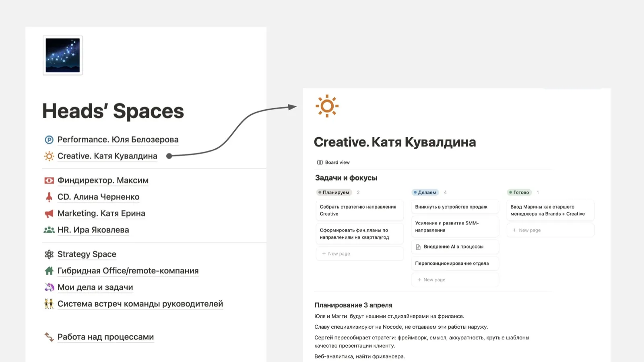Click the dancers icon beside Система встреч
The image size is (644, 362).
[x=49, y=304]
